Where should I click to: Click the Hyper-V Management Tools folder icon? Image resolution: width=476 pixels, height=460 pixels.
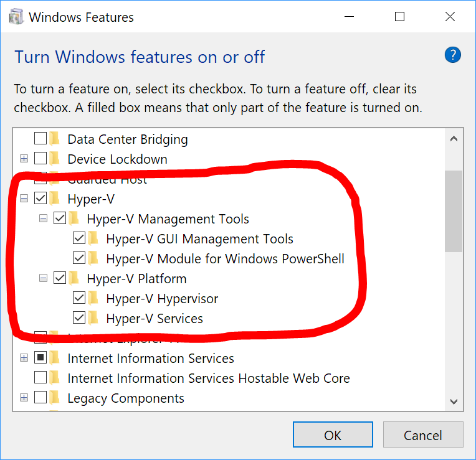point(74,218)
